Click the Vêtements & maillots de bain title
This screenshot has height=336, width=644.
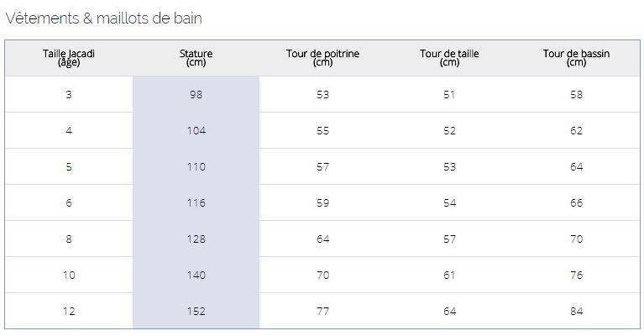point(103,18)
